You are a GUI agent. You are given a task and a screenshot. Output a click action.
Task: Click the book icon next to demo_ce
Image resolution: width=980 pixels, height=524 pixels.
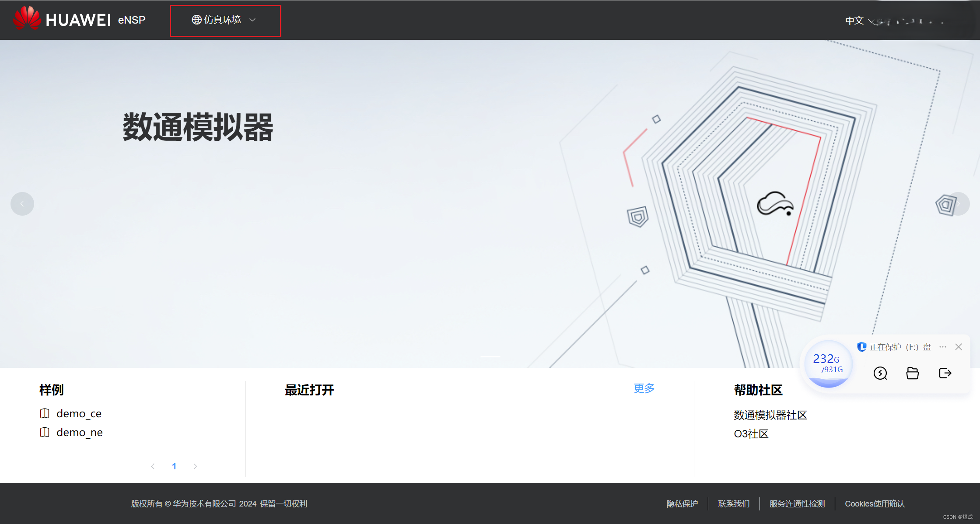point(45,413)
